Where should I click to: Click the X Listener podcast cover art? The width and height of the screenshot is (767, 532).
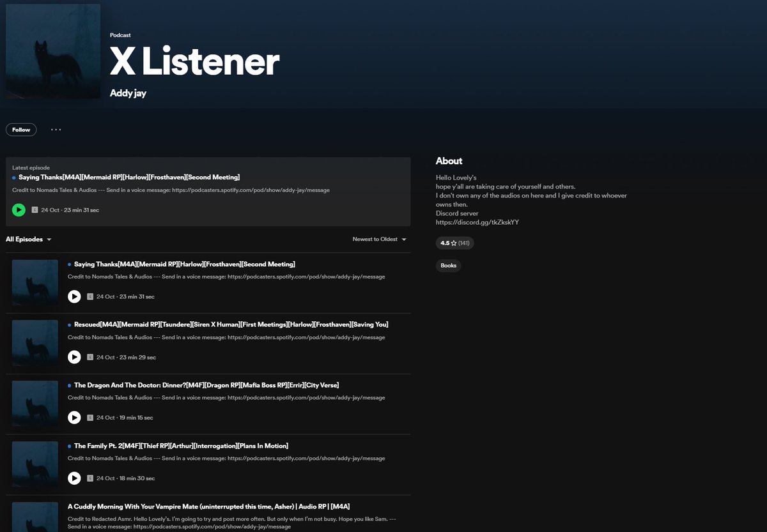[x=53, y=51]
